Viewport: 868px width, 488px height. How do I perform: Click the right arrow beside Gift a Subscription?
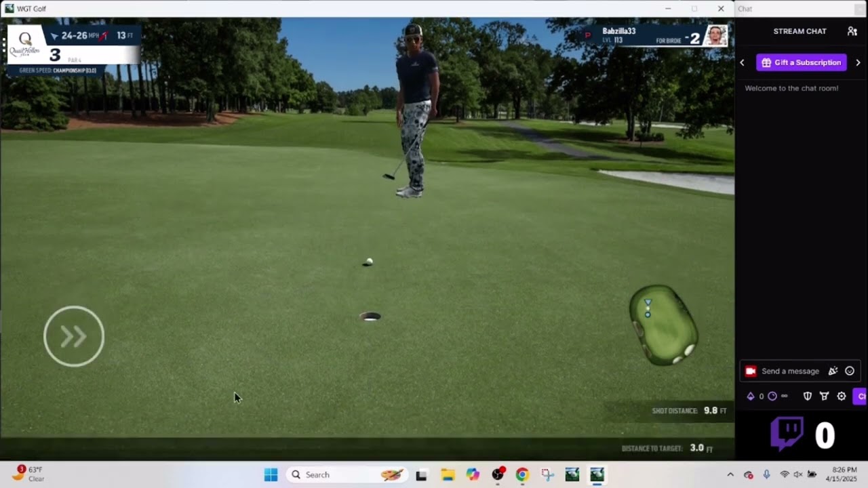pos(858,62)
